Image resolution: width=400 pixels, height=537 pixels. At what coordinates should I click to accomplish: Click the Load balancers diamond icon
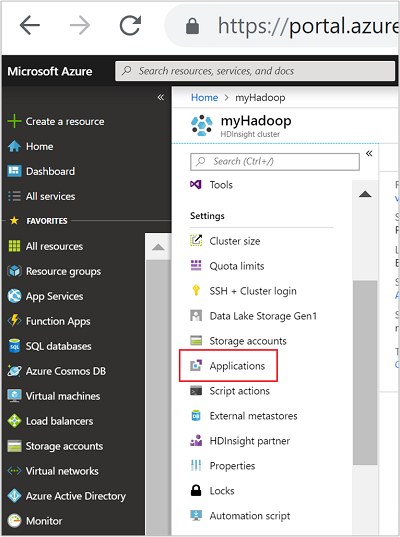14,421
